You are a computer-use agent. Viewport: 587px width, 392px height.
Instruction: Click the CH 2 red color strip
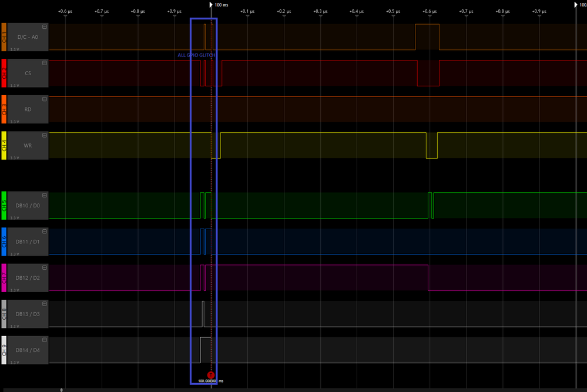pos(4,73)
